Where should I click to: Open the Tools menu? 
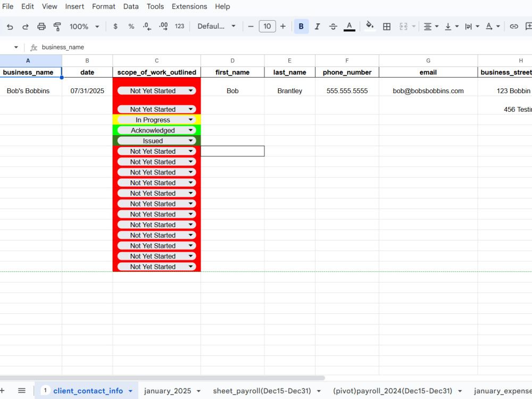pos(155,6)
